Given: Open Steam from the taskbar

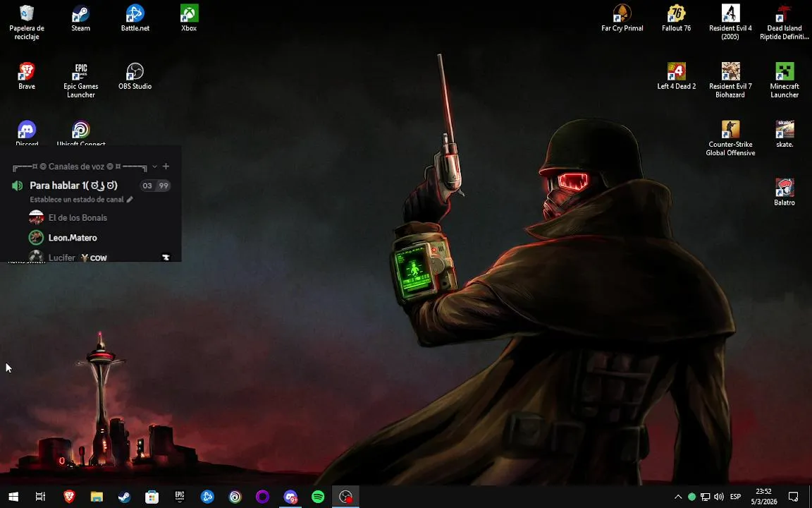Looking at the screenshot, I should [x=124, y=497].
